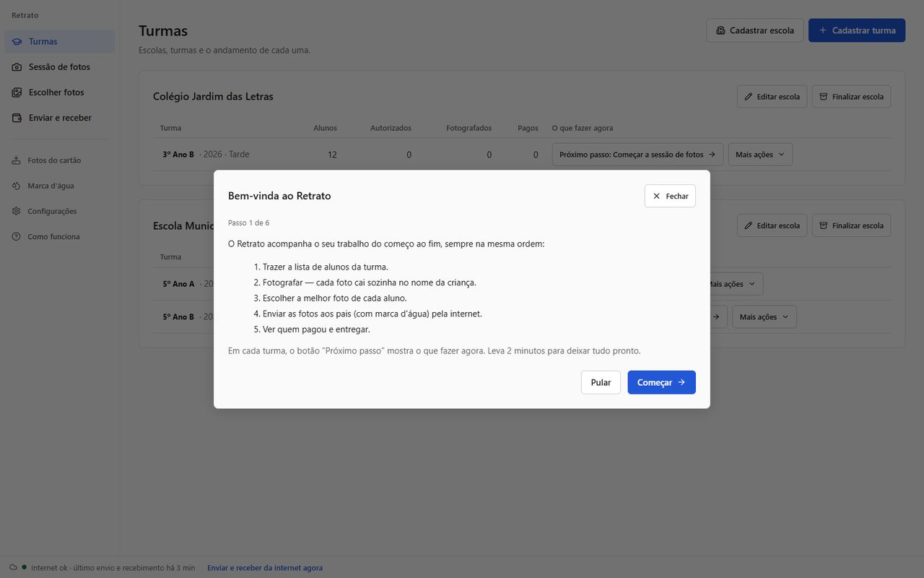Click the list item Escolher a melhor foto
924x578 pixels.
click(x=335, y=298)
